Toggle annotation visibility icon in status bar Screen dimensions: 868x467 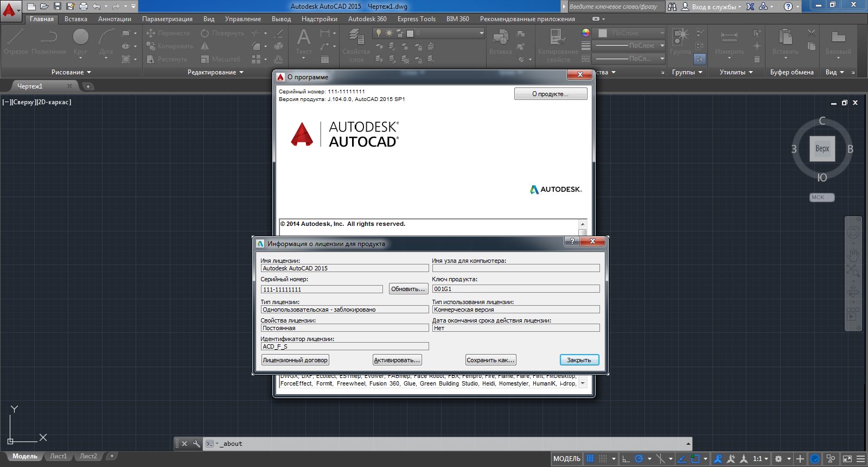[x=718, y=459]
